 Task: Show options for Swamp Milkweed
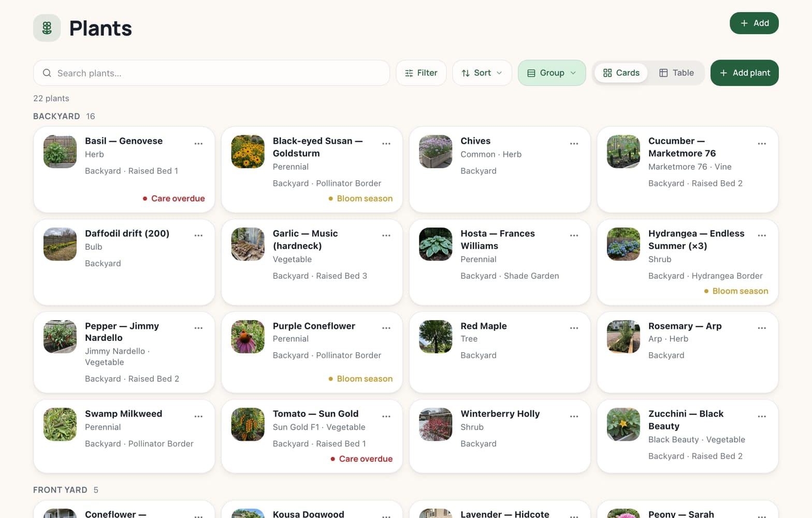(x=198, y=416)
